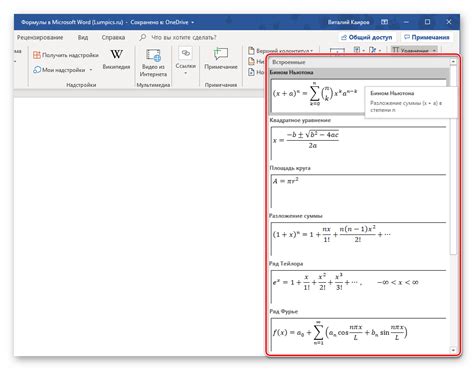
Task: Minimize the Word window
Action: (x=406, y=22)
